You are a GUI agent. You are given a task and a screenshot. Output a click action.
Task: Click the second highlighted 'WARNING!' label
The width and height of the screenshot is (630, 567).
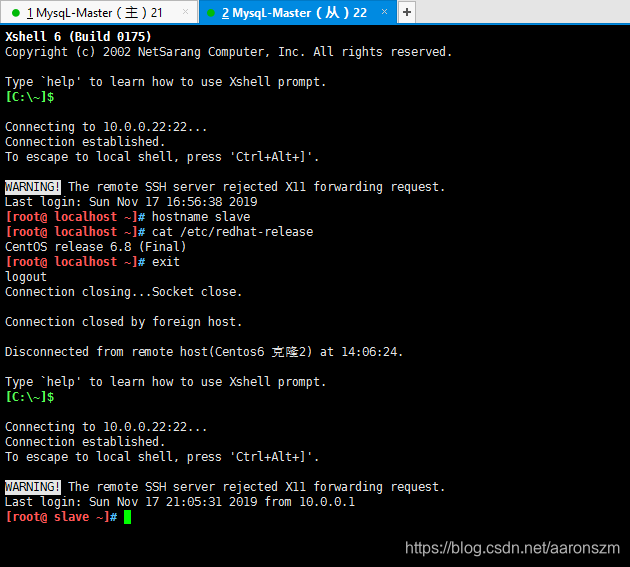(33, 487)
